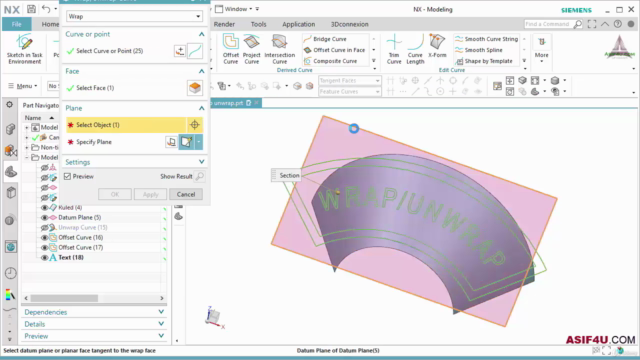Open the More edit curve gallery

click(542, 49)
